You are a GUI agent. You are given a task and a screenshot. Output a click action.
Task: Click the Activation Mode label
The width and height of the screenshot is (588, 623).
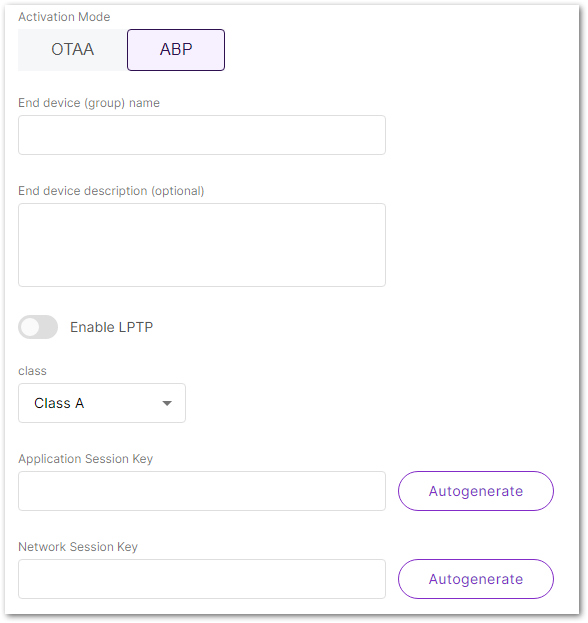click(x=64, y=17)
